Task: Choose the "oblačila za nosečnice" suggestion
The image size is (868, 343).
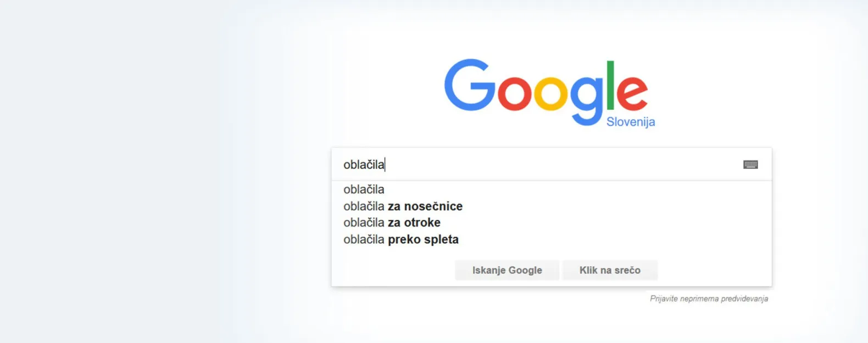Action: [403, 206]
